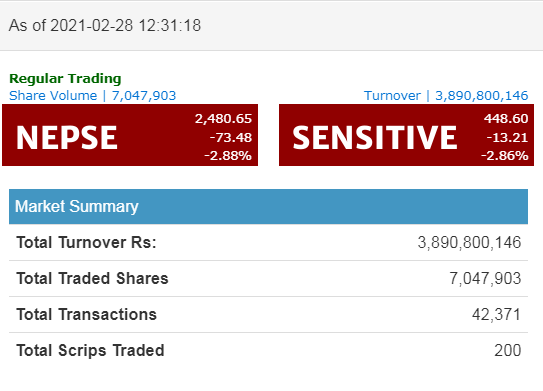Viewport: 543px width, 391px height.
Task: Click NEPSE value 2,480.65
Action: pyautogui.click(x=223, y=119)
